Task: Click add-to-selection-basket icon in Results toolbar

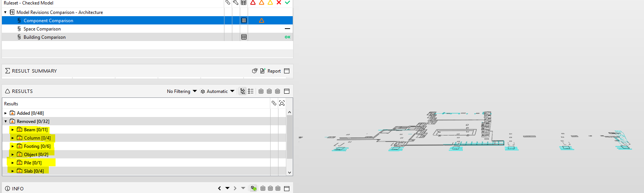Action: [x=261, y=91]
